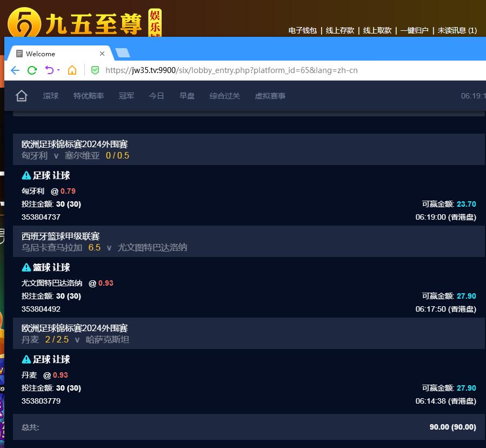The image size is (486, 448).
Task: Click the 线上存款 link
Action: pos(340,30)
